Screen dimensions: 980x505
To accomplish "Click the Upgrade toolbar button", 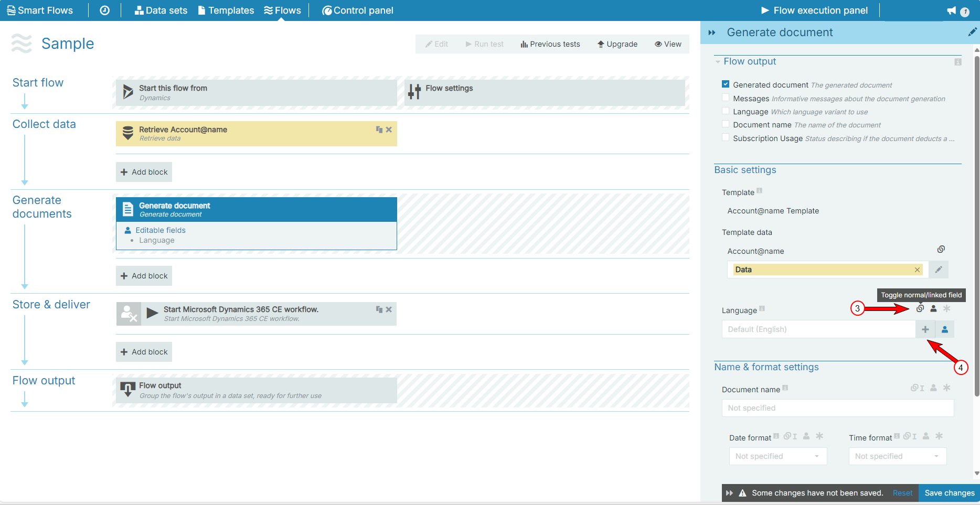I will pyautogui.click(x=617, y=44).
